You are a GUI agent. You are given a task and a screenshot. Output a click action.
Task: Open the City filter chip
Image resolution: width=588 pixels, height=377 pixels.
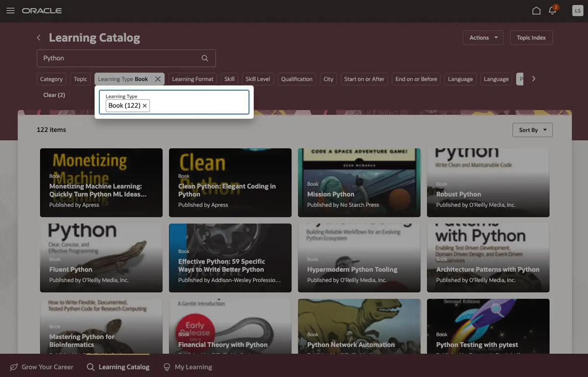(x=328, y=79)
